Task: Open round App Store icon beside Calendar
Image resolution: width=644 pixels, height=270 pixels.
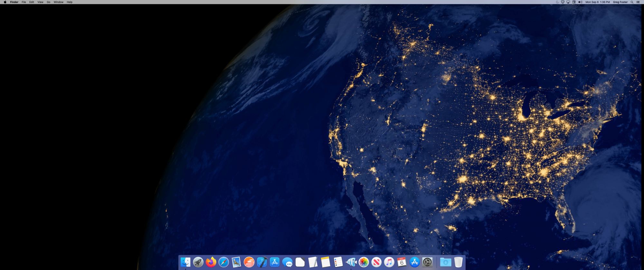Action: (415, 262)
